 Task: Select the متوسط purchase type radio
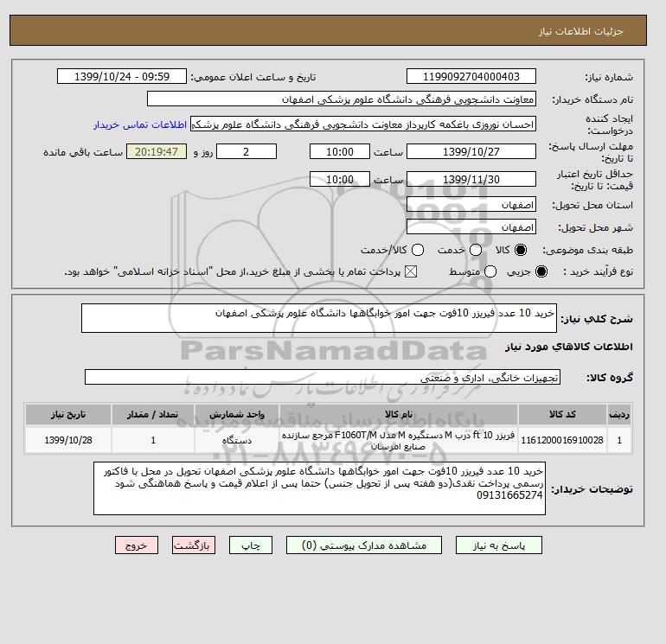(490, 271)
